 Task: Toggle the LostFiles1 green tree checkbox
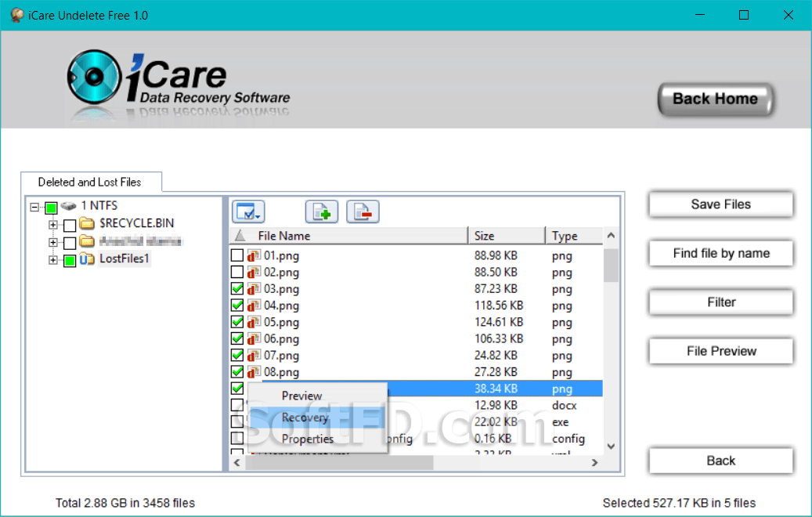(70, 260)
